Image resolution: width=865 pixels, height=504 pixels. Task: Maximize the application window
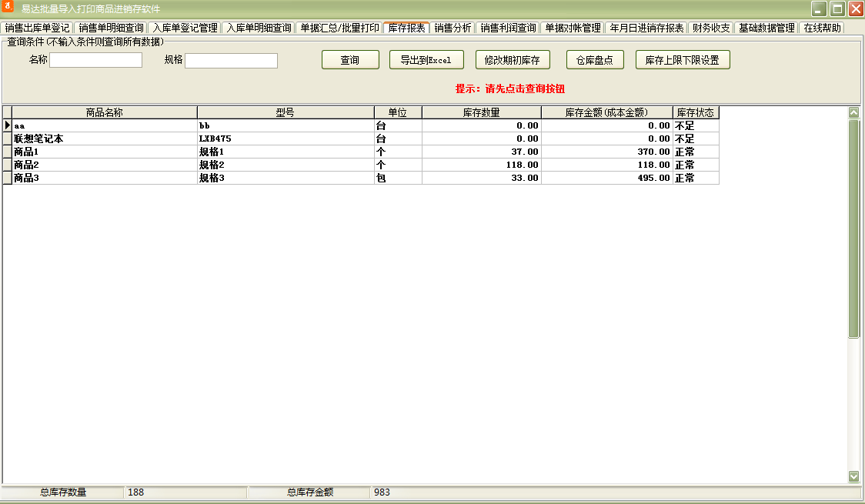[837, 8]
